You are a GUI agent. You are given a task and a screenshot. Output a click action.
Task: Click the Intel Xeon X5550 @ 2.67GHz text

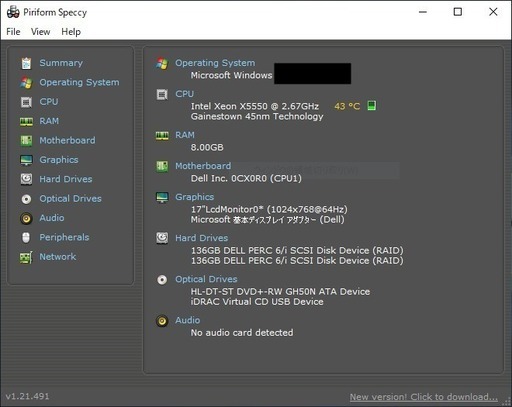pos(255,106)
